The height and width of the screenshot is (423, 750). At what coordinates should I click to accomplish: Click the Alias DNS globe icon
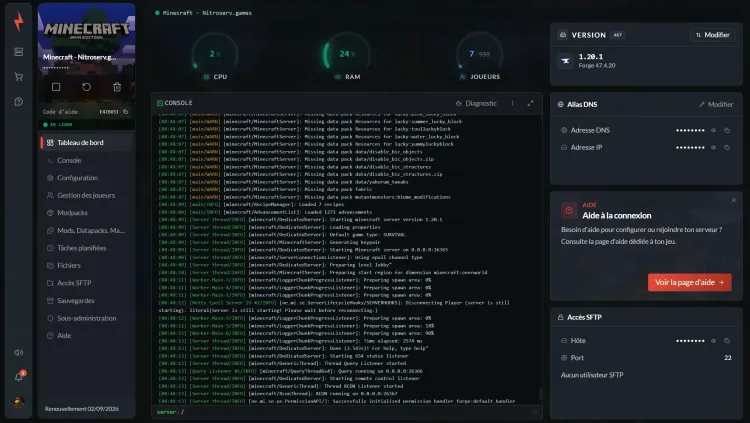(561, 104)
